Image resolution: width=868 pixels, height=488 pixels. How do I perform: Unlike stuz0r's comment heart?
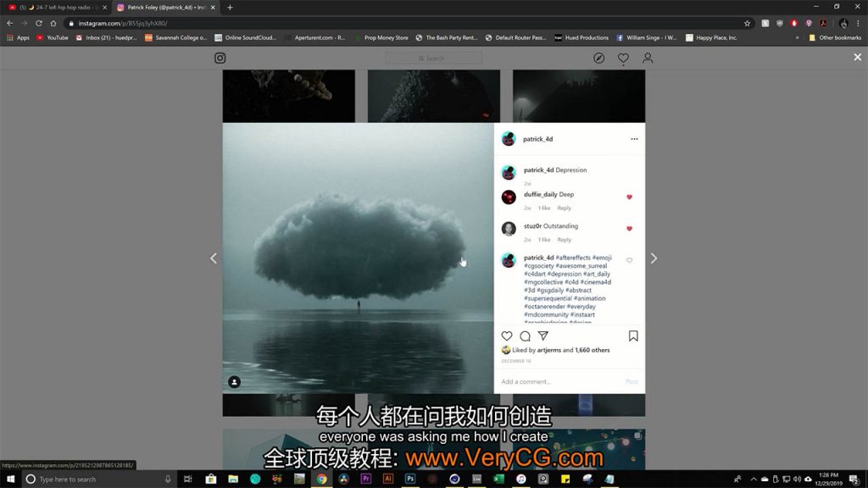click(630, 229)
